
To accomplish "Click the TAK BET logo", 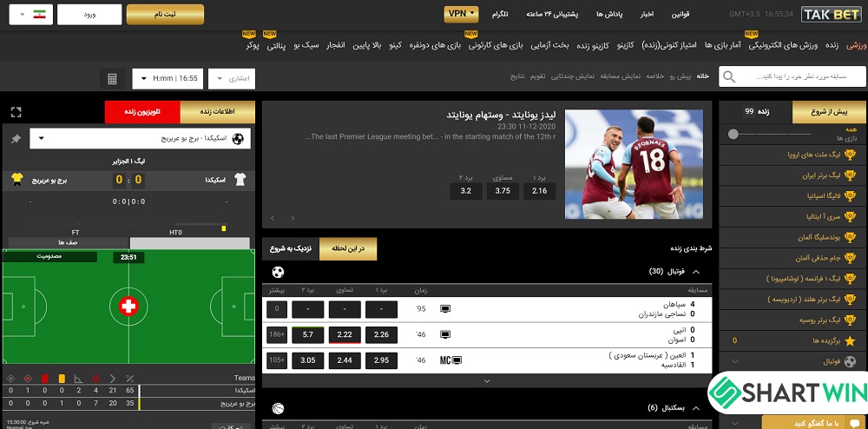I will [x=831, y=15].
